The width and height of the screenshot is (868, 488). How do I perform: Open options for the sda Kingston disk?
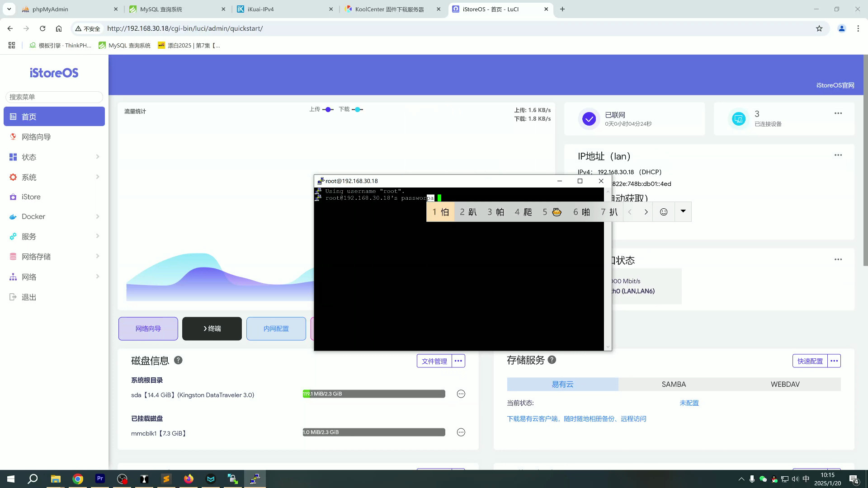tap(461, 394)
